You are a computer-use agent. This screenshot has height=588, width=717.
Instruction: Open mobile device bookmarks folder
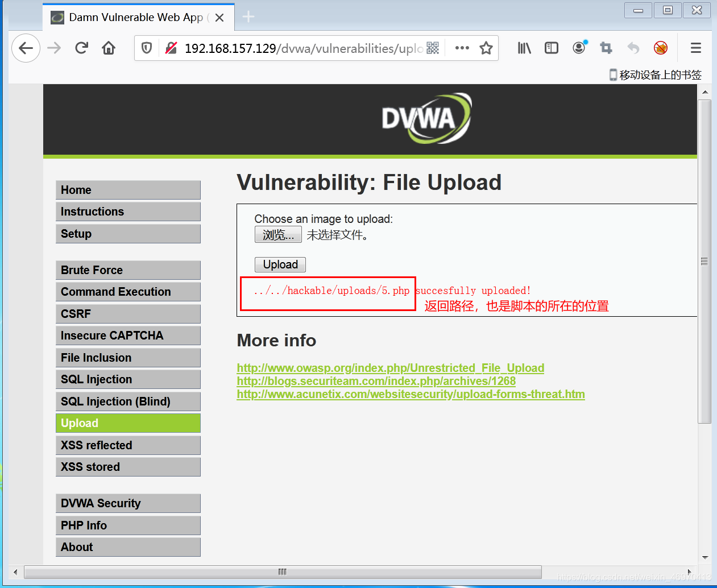pos(656,75)
